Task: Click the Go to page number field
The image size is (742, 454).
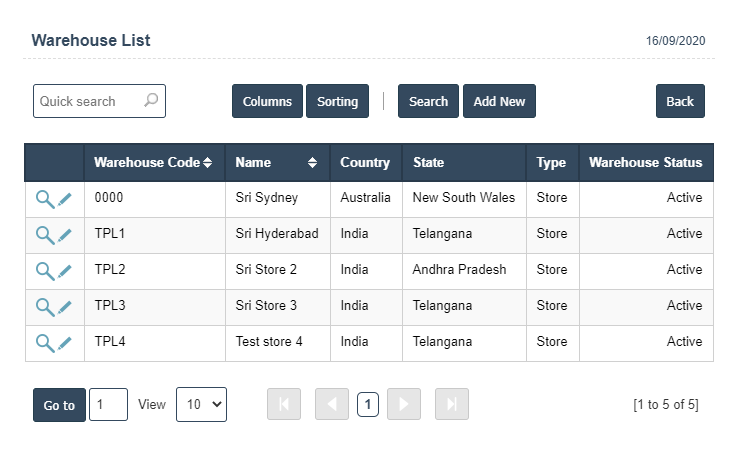Action: point(108,404)
